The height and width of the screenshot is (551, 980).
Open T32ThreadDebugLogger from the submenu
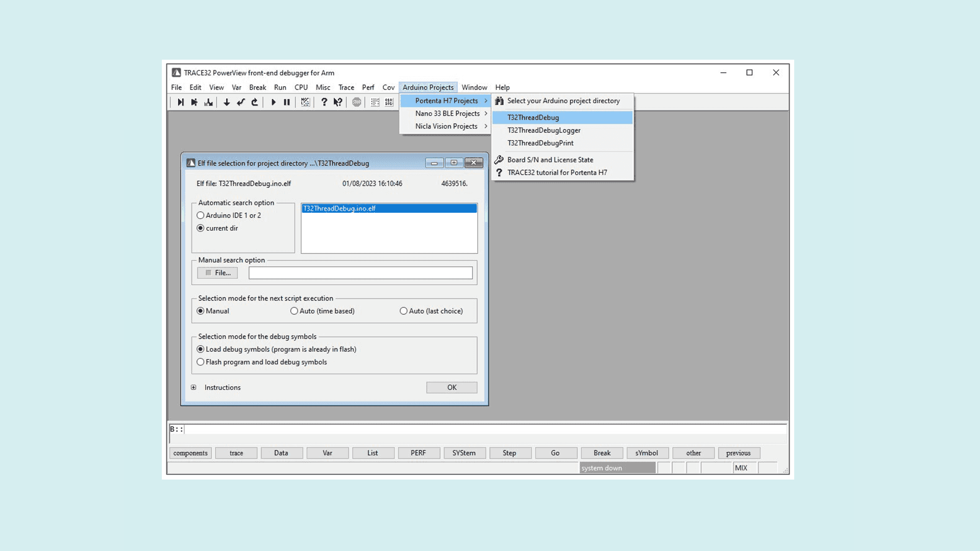(544, 130)
